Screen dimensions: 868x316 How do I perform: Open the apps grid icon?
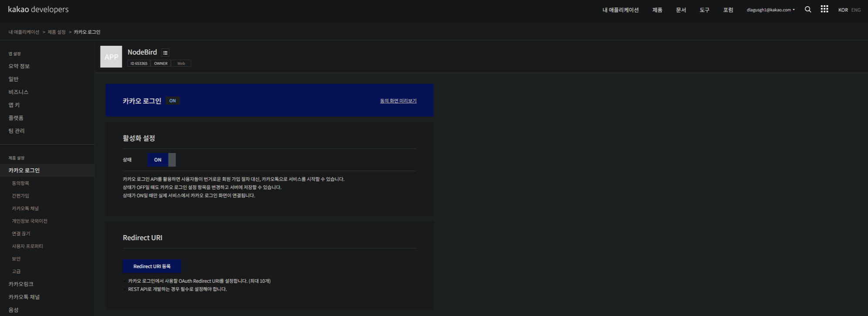coord(824,9)
